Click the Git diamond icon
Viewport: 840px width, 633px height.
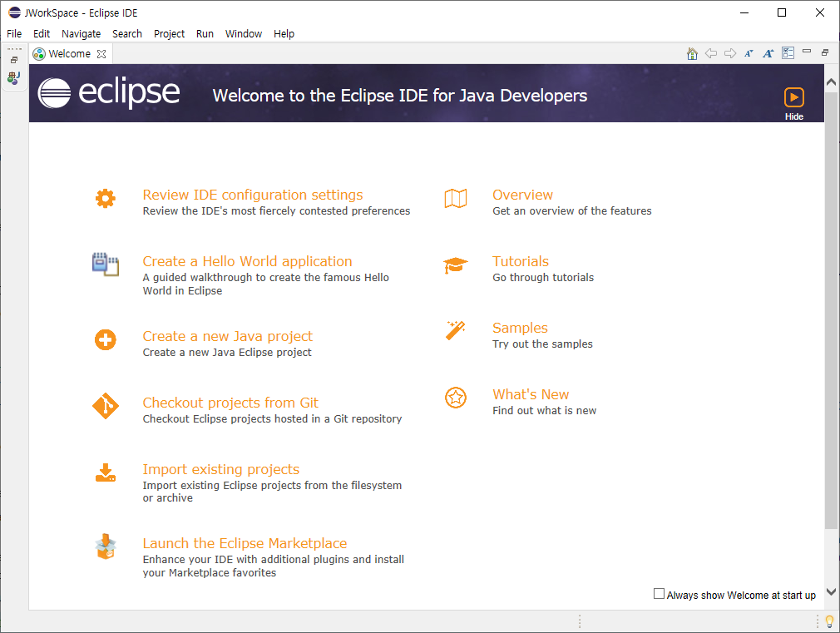(x=106, y=406)
